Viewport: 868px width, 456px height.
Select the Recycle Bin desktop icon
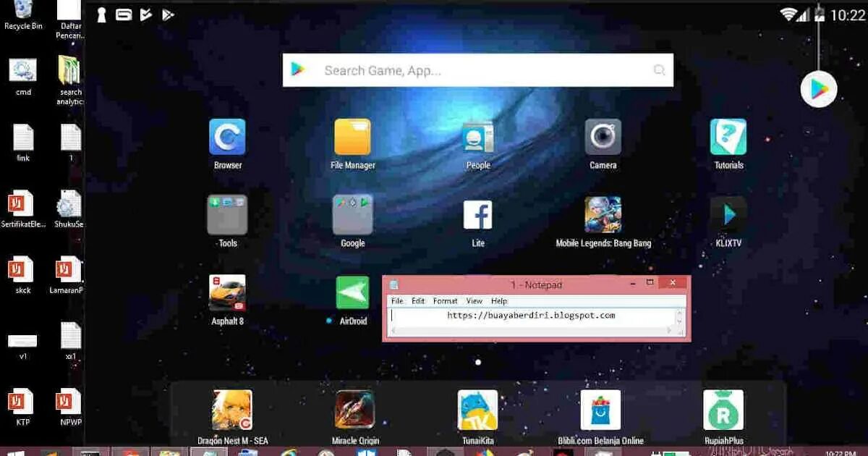click(x=23, y=15)
